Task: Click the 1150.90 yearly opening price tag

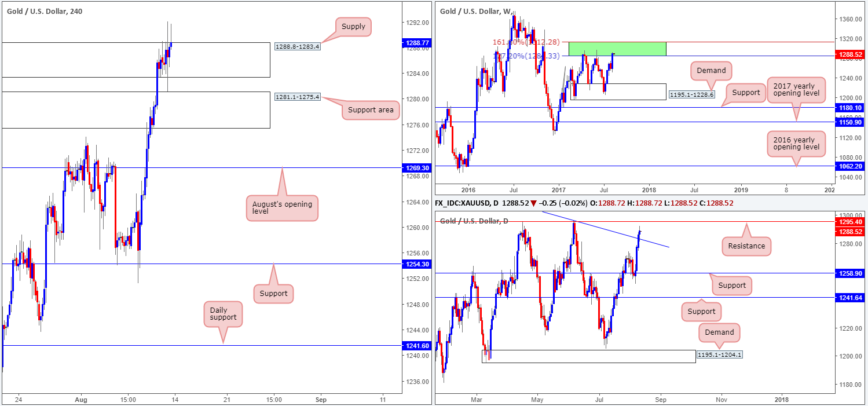Action: [x=851, y=122]
